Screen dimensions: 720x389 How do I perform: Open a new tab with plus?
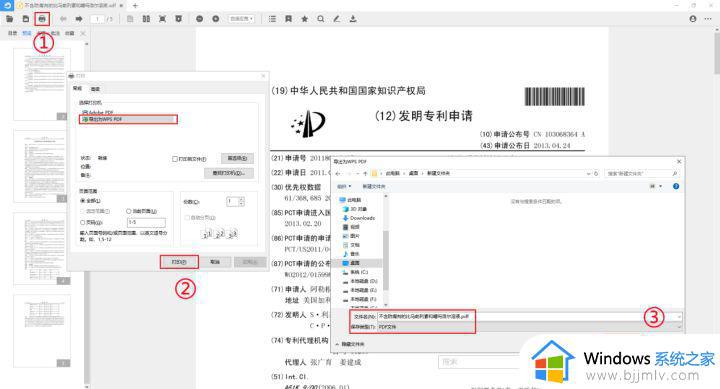(135, 6)
